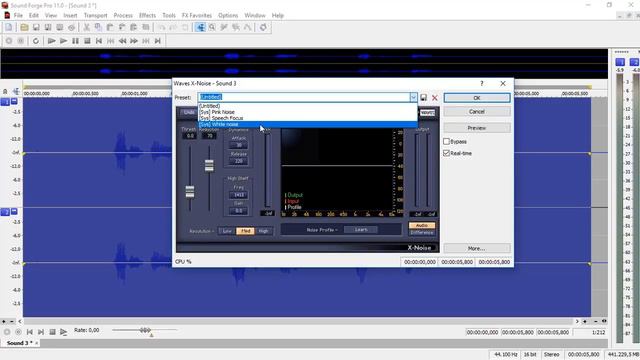Click the Thresh value box
Viewport: 640px width, 360px height.
(x=190, y=136)
